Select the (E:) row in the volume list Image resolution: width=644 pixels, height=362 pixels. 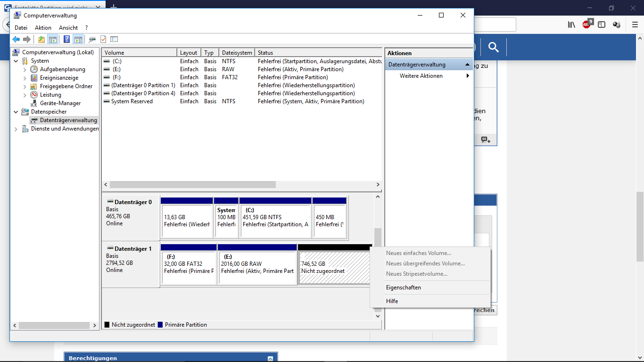[x=242, y=69]
